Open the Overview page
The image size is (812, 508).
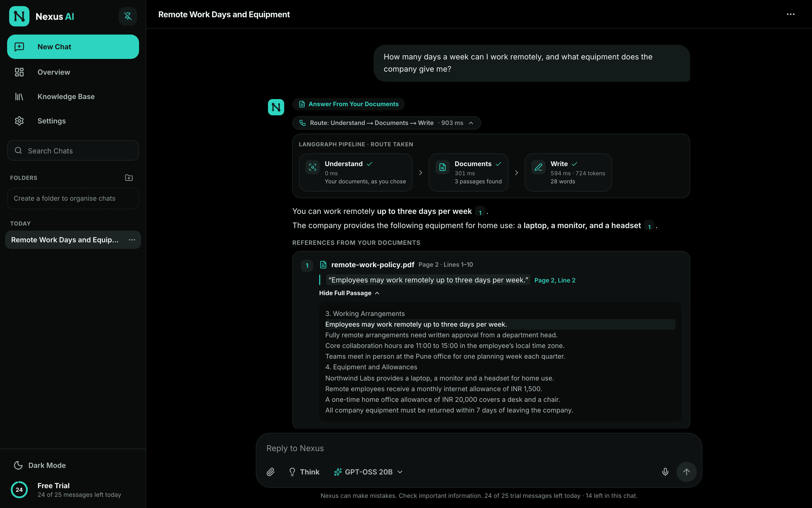coord(73,72)
